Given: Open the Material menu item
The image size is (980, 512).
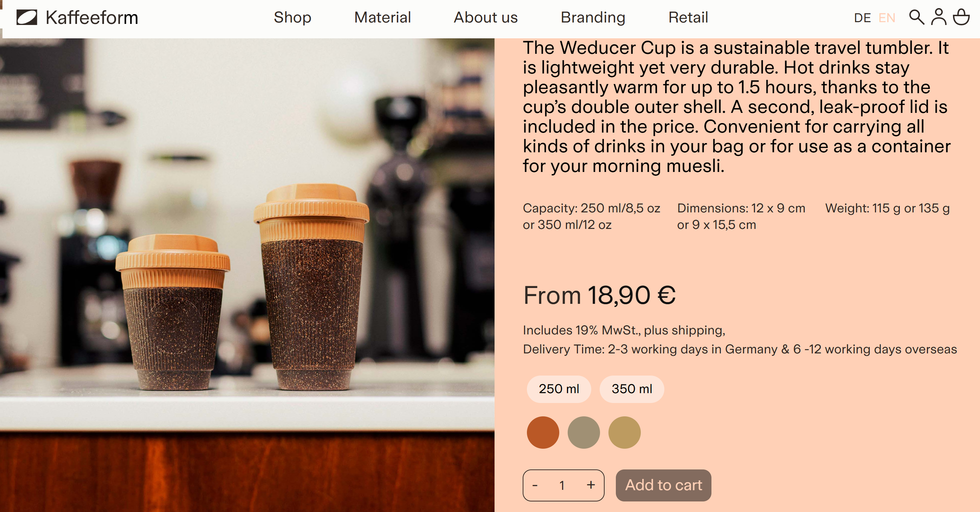Looking at the screenshot, I should click(x=382, y=18).
